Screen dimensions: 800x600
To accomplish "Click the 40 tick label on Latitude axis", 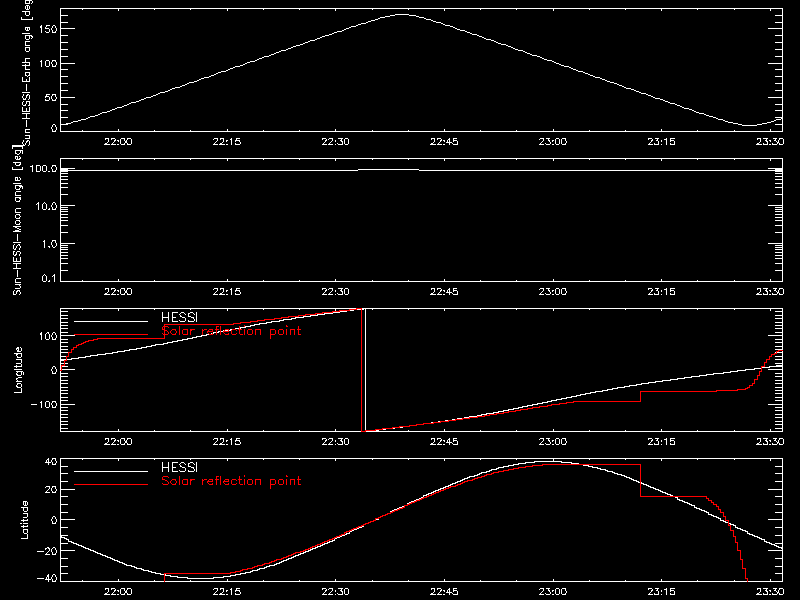I will 51,462.
